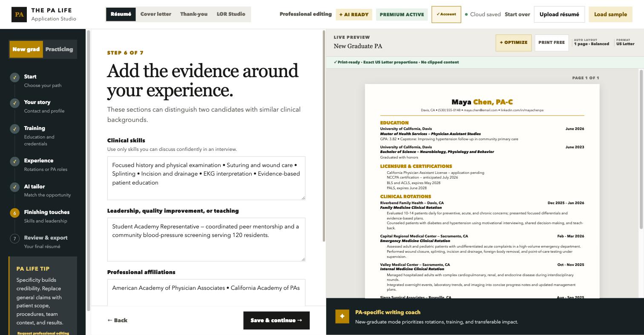Click the Back link
The image size is (644, 335).
[x=117, y=321]
